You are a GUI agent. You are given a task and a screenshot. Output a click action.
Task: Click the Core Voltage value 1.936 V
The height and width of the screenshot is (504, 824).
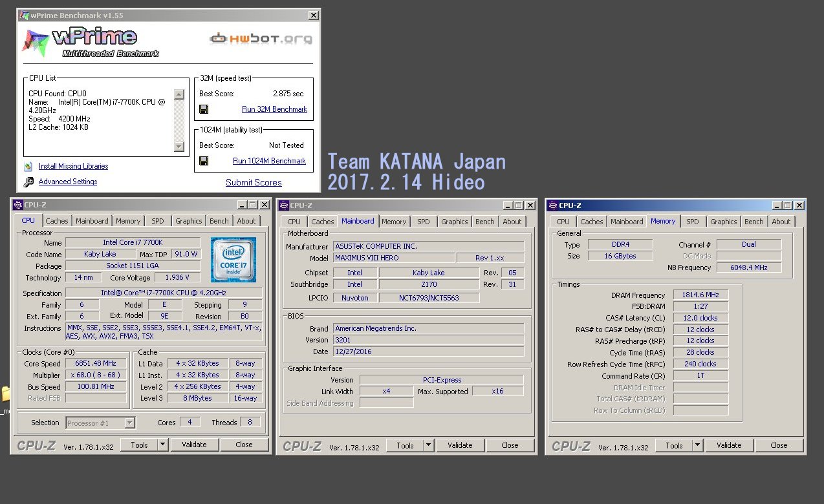[x=178, y=277]
